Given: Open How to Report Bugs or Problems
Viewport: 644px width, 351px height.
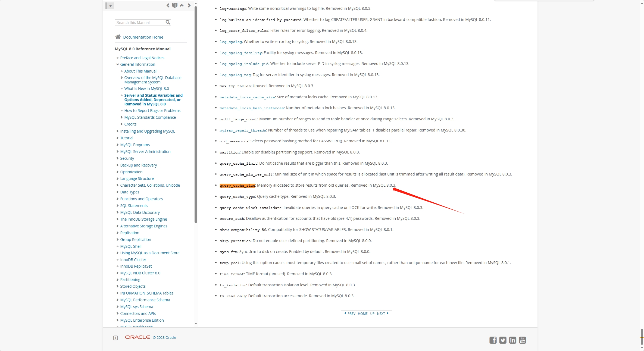Looking at the screenshot, I should coord(152,111).
